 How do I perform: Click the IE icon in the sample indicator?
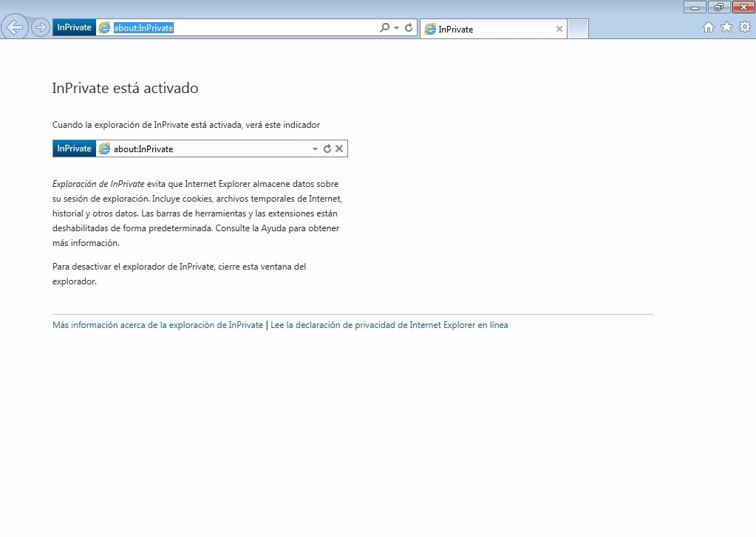(x=104, y=149)
